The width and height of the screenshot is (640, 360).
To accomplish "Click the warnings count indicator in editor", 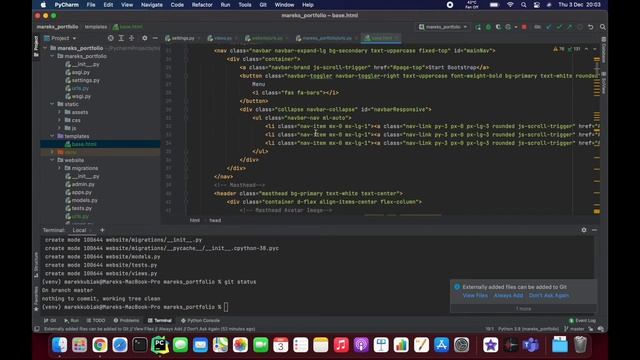I will [559, 49].
